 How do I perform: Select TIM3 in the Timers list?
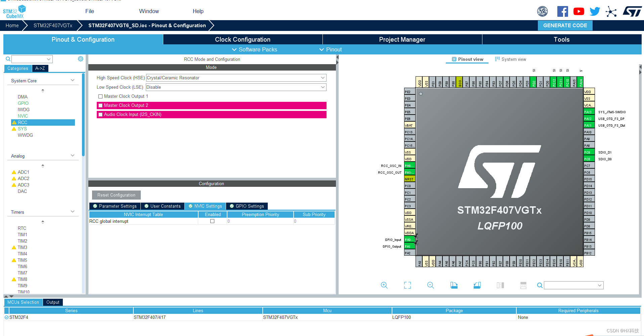point(23,247)
